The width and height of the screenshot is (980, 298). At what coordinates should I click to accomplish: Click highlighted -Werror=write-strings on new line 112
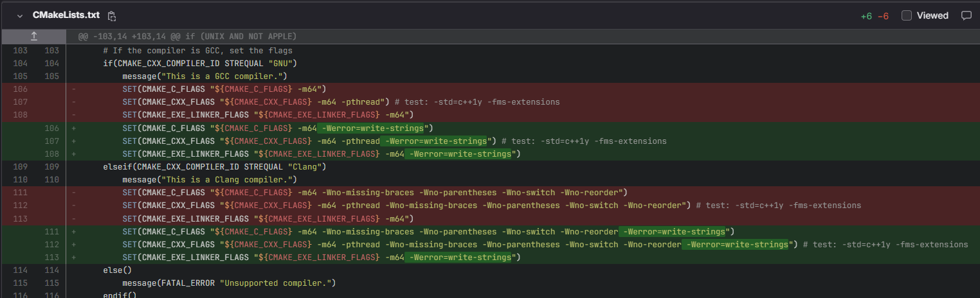click(x=735, y=244)
